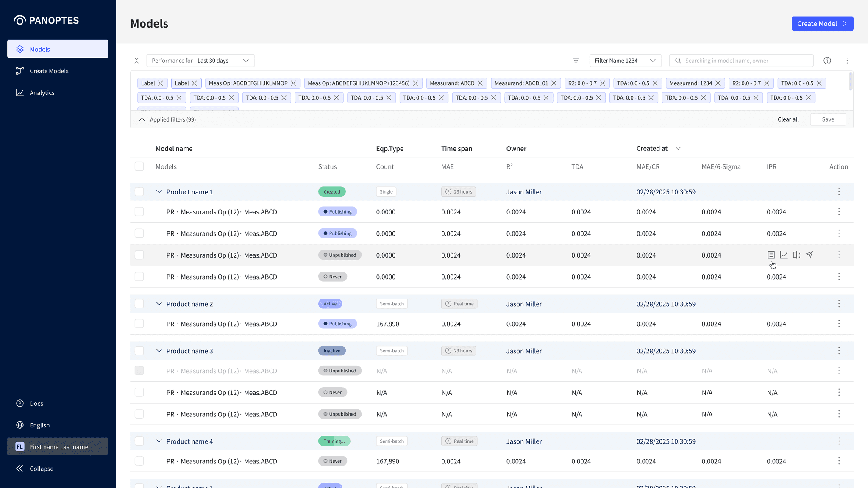Open the document details icon in hovered row
This screenshot has height=488, width=868.
[x=771, y=255]
